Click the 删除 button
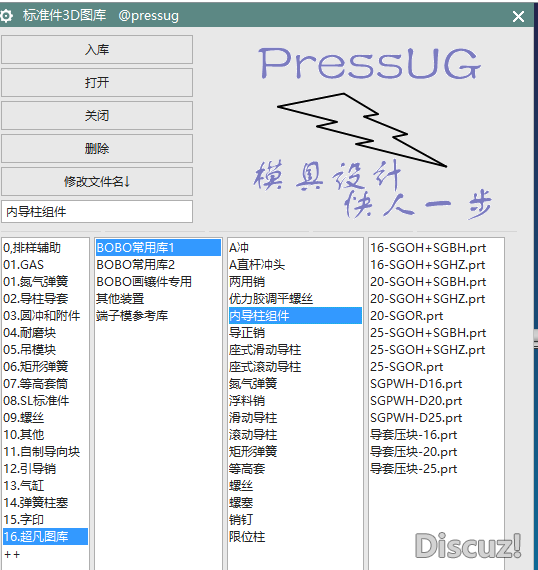 click(97, 149)
